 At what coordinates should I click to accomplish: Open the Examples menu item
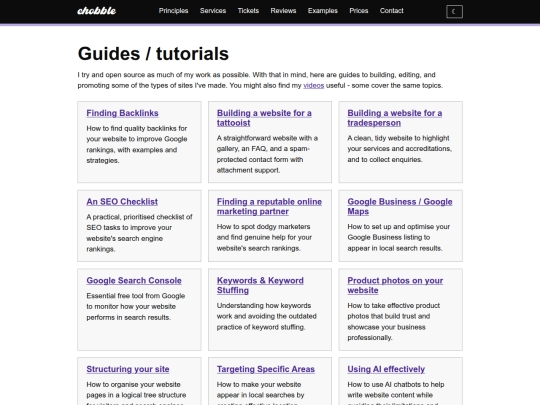point(323,11)
